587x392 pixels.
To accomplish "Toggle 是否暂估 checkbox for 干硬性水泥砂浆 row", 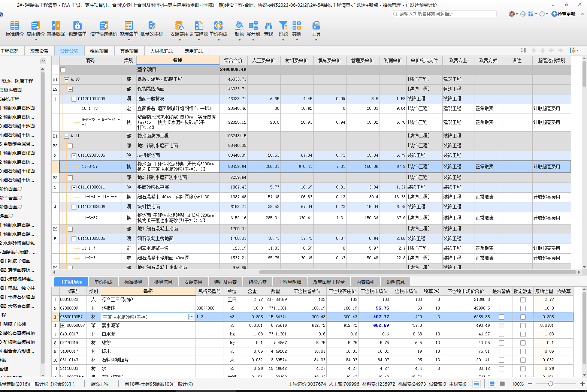I will [501, 317].
